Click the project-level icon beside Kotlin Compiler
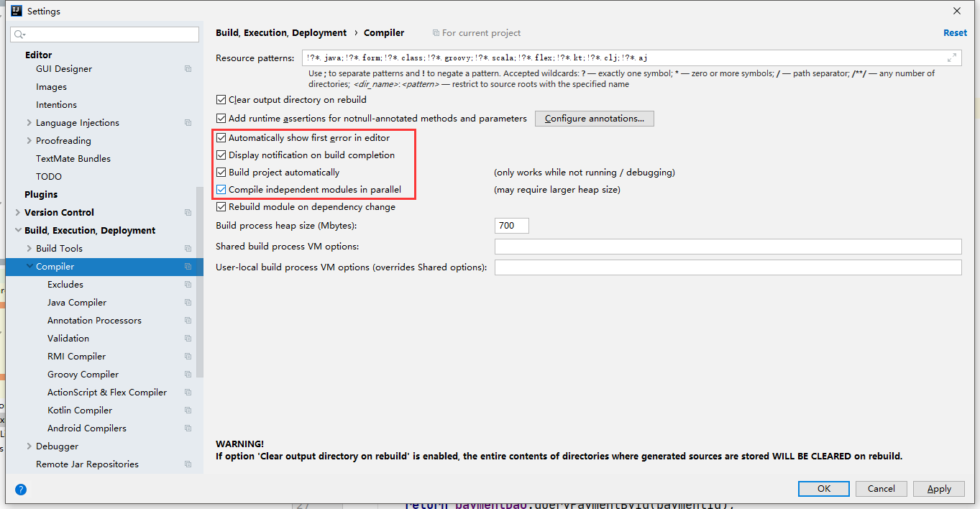980x509 pixels. pos(188,411)
